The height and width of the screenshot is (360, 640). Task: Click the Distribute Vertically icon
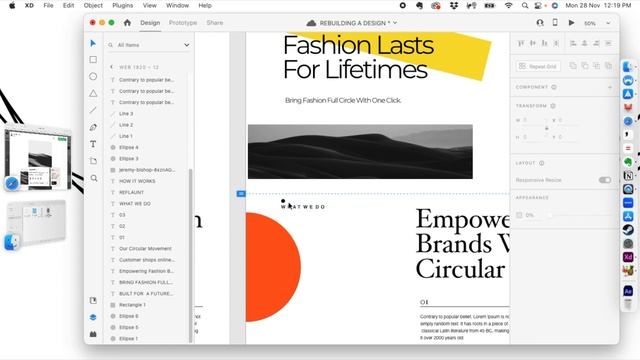click(x=556, y=43)
